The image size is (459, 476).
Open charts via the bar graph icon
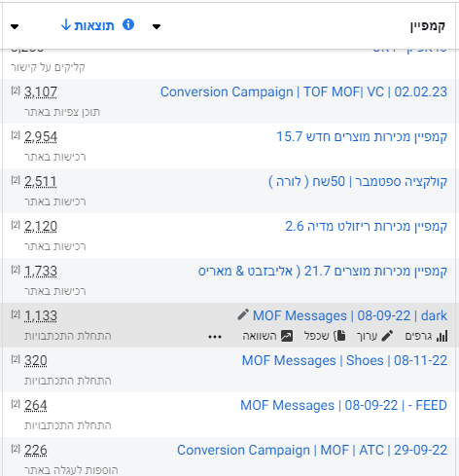442,336
